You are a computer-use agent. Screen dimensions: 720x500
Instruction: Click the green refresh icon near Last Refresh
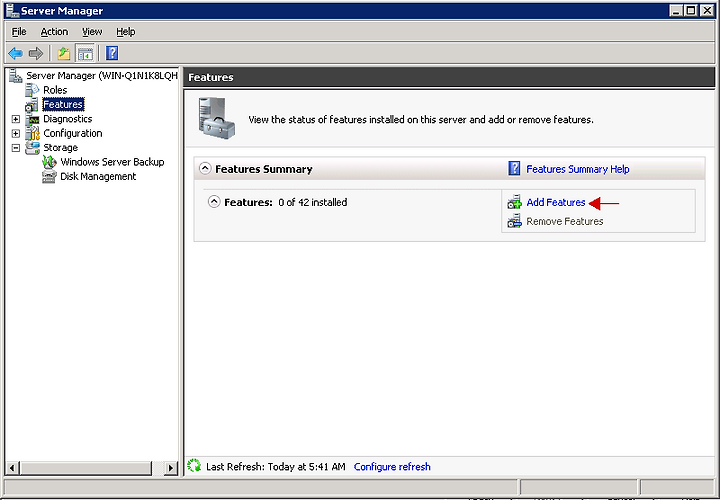pyautogui.click(x=194, y=466)
